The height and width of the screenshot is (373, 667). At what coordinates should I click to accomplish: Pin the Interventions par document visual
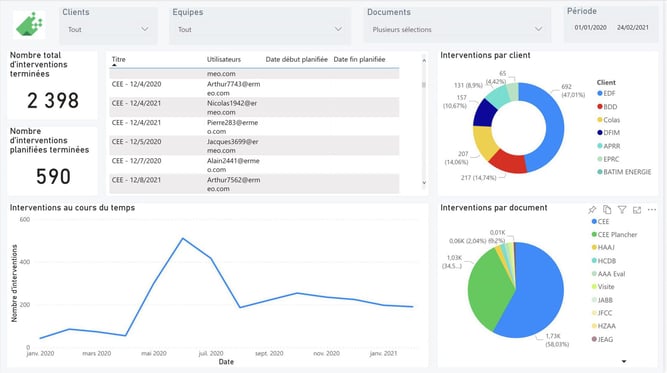click(592, 210)
